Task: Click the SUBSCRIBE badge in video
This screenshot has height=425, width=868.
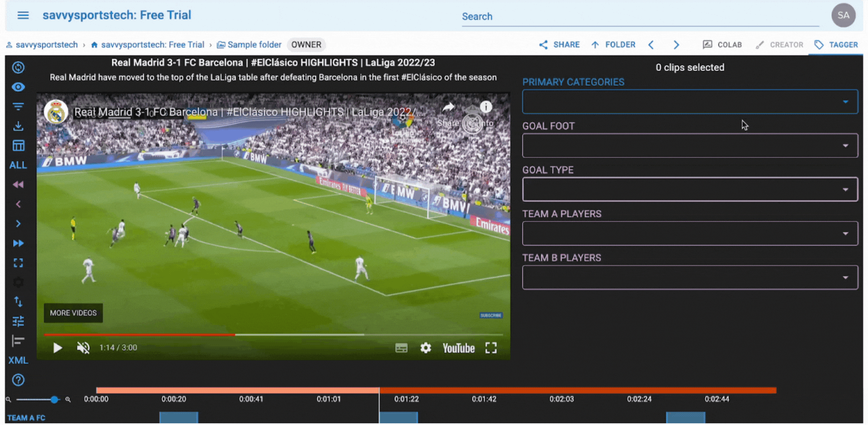Action: [491, 315]
